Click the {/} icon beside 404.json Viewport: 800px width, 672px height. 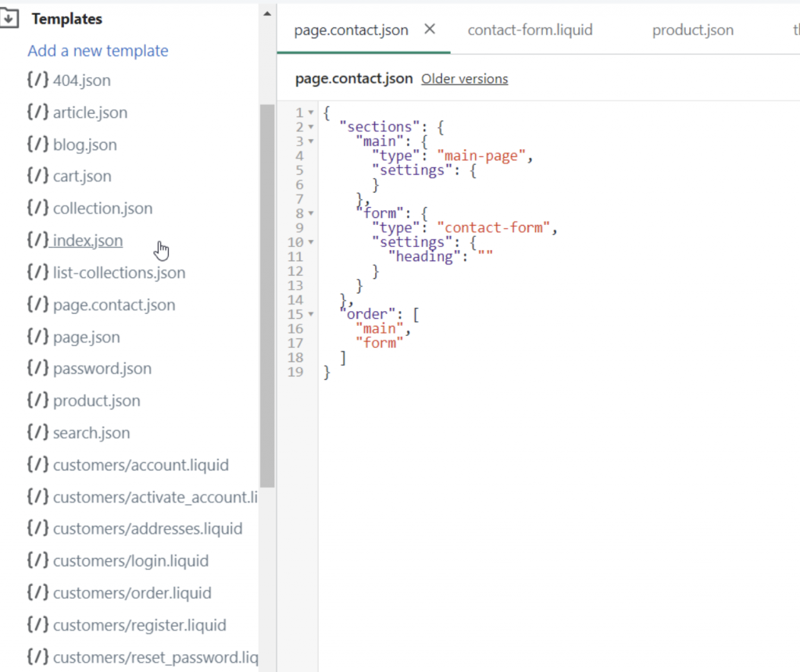click(37, 80)
